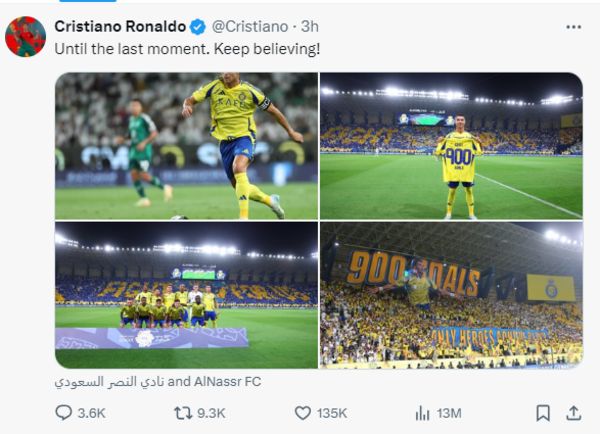Click the 9.3K reposts count
This screenshot has width=600, height=434.
click(212, 412)
